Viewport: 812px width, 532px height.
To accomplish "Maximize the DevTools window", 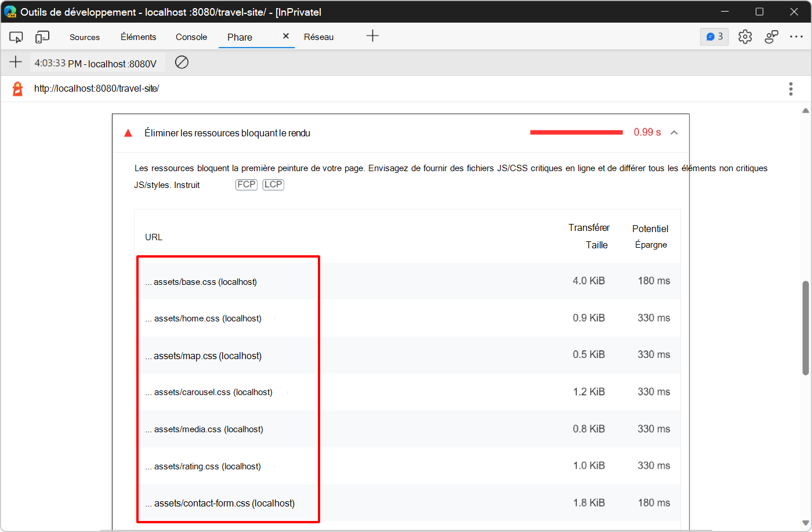I will [x=759, y=12].
